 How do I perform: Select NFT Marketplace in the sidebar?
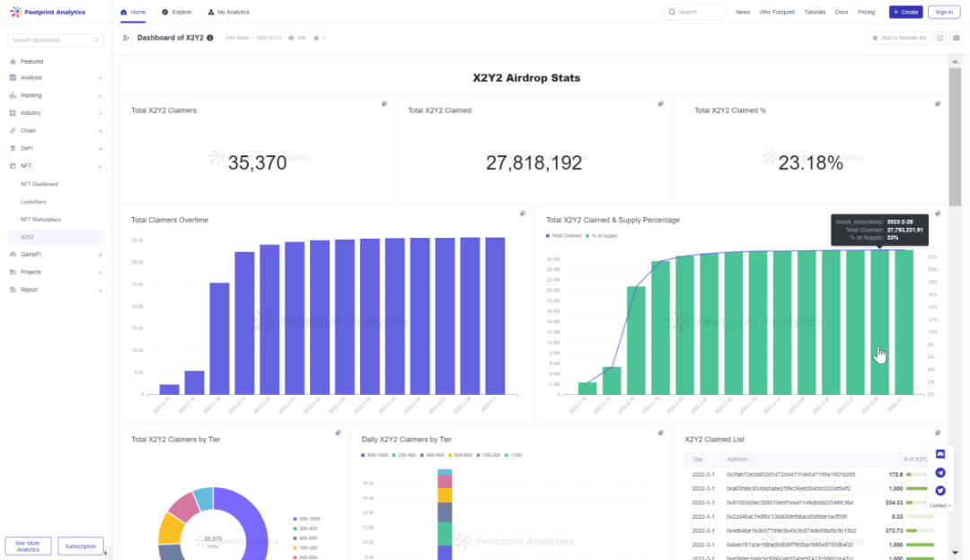pos(40,220)
